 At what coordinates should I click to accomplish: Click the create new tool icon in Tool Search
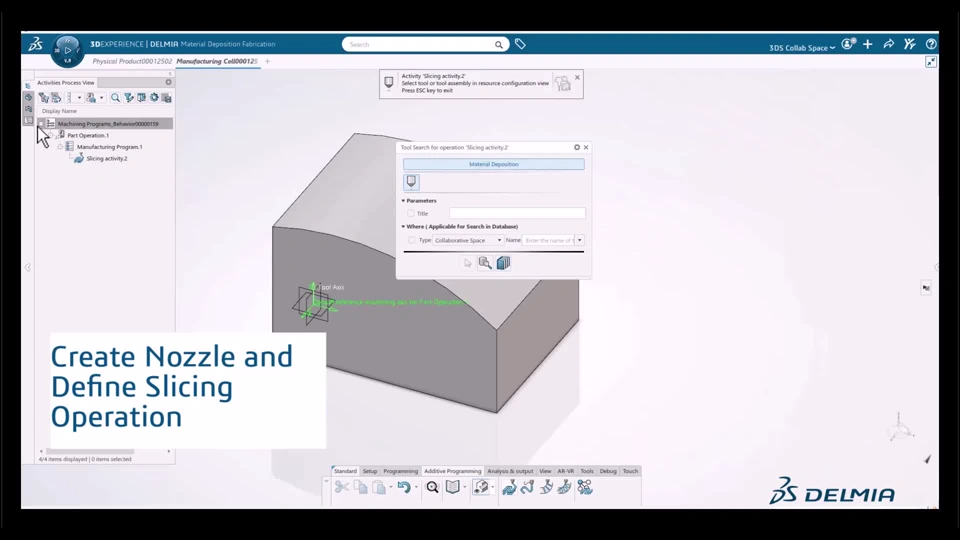503,263
